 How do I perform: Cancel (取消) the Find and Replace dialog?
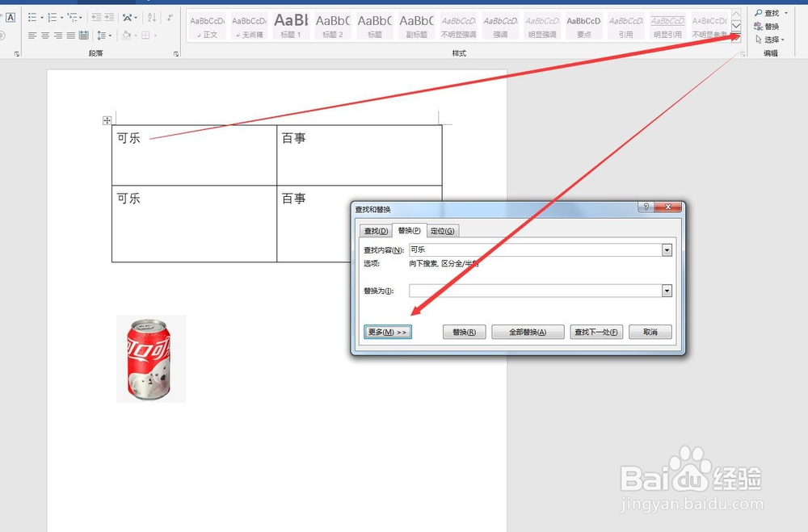650,332
